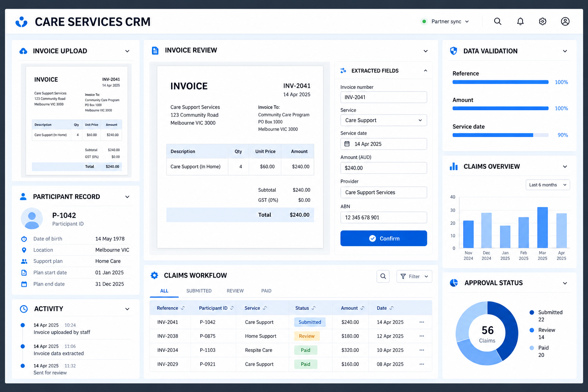Screen dimensions: 588x392
Task: Open the Filter button menu
Action: point(414,276)
